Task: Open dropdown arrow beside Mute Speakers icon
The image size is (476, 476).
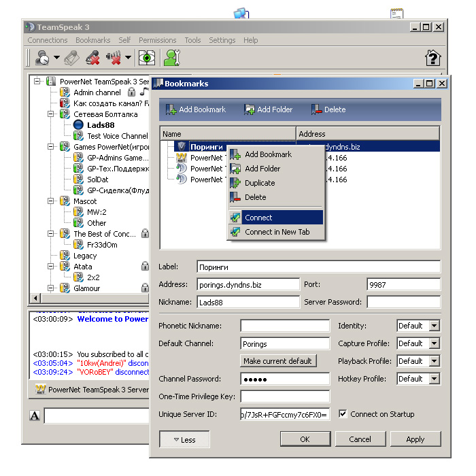Action: coord(128,57)
